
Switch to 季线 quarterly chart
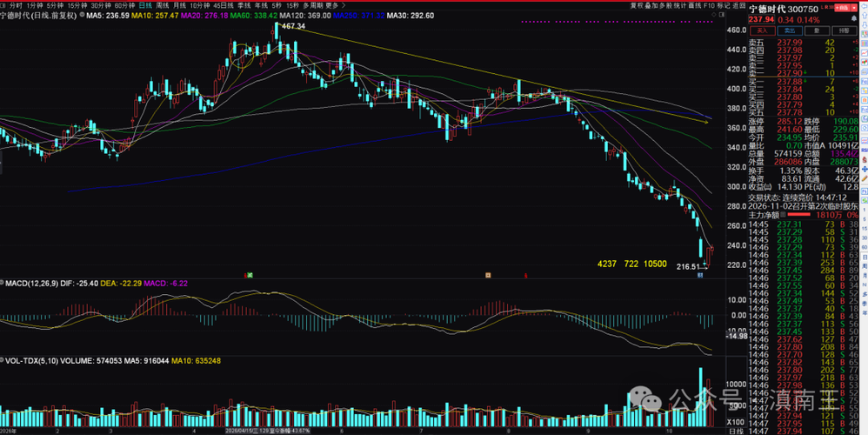pos(244,5)
